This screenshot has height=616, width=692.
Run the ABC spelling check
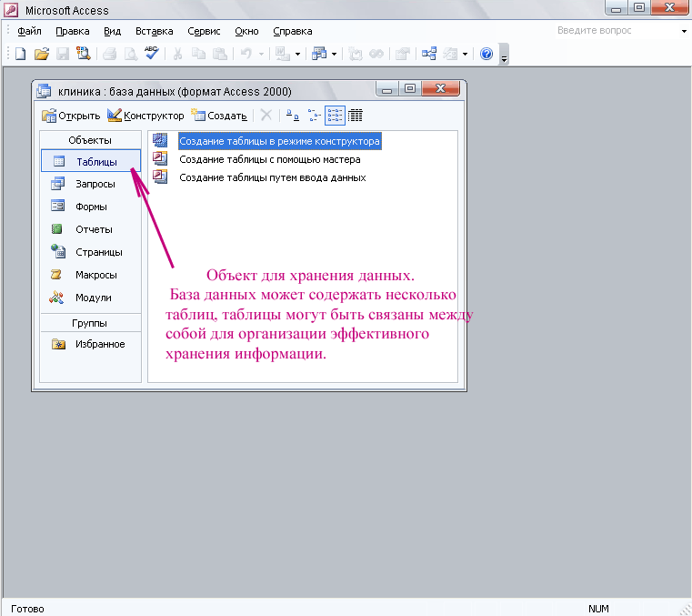[152, 53]
